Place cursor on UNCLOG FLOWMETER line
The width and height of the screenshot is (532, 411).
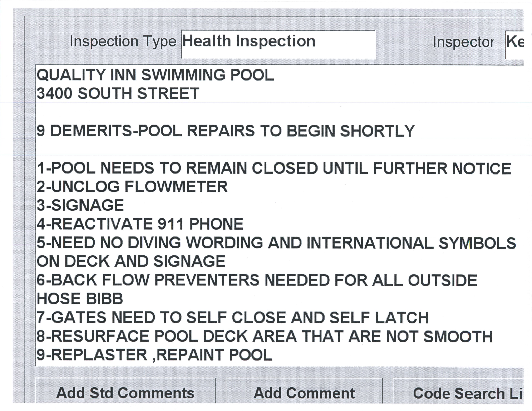click(x=132, y=187)
